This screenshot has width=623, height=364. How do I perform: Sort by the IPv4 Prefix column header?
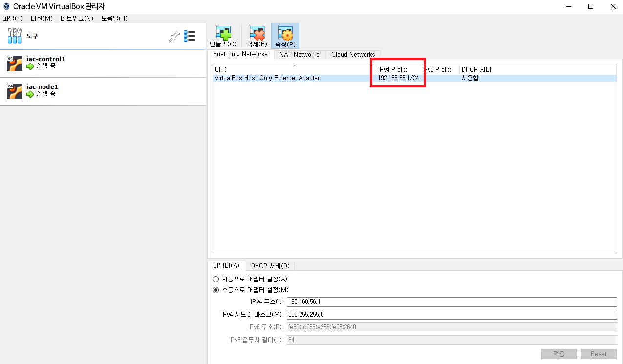point(398,69)
